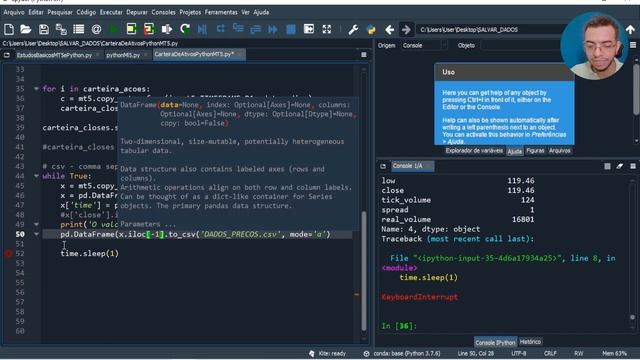Run selection or current line icon
The width and height of the screenshot is (640, 360).
point(167,29)
